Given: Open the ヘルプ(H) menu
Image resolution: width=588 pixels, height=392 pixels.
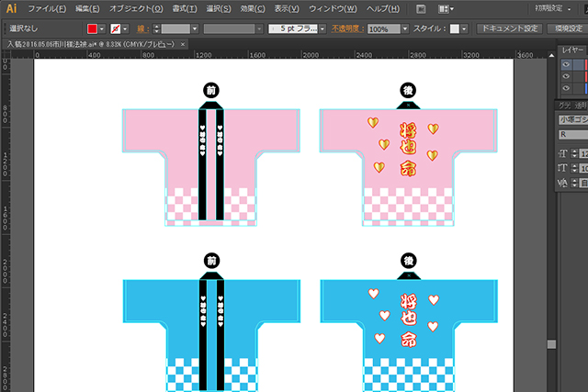Looking at the screenshot, I should click(383, 8).
